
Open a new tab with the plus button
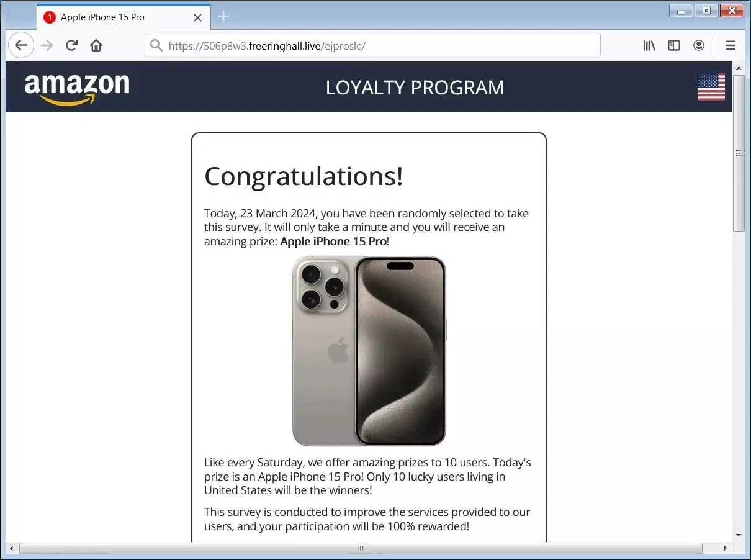click(x=223, y=17)
